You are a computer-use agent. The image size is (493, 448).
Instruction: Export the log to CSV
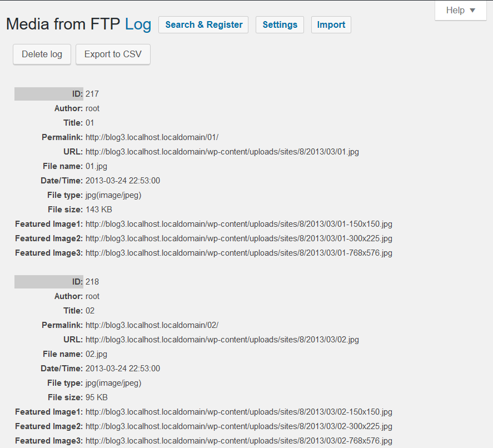pyautogui.click(x=113, y=54)
